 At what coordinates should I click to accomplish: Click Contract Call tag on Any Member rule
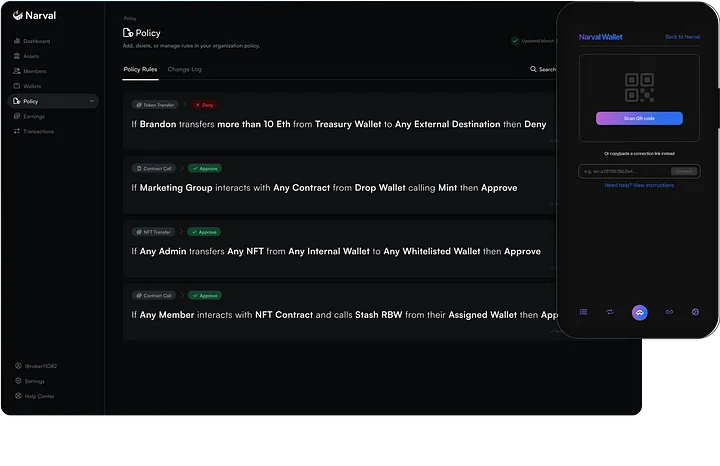[153, 296]
